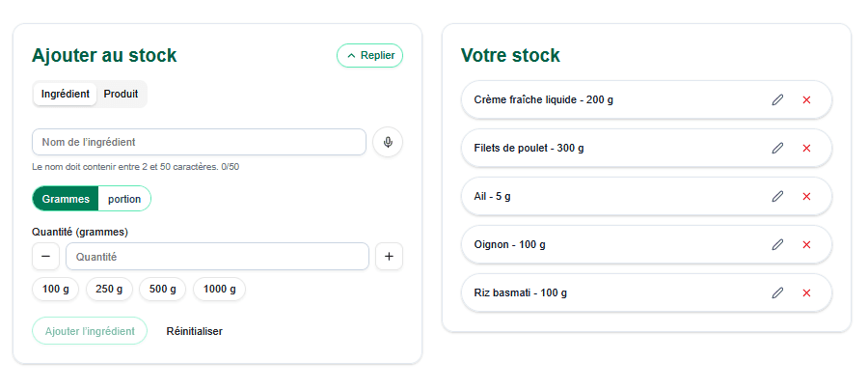Edit the Crème fraîche liquide entry

click(x=777, y=99)
